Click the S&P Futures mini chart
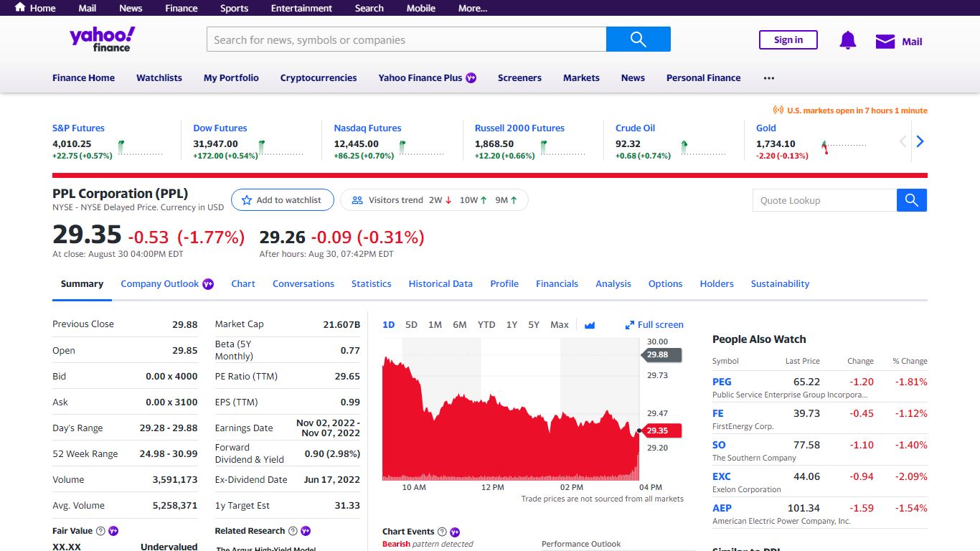 pyautogui.click(x=141, y=148)
